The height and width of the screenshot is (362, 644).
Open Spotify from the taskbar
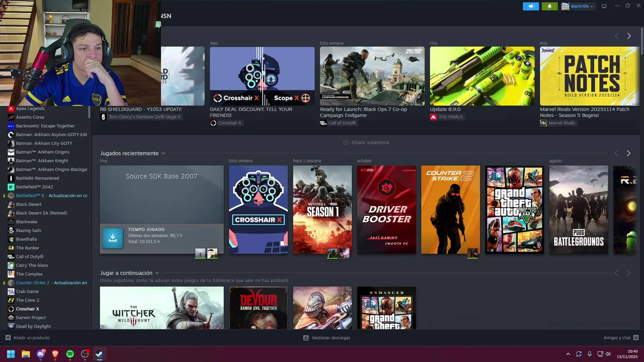coord(70,354)
